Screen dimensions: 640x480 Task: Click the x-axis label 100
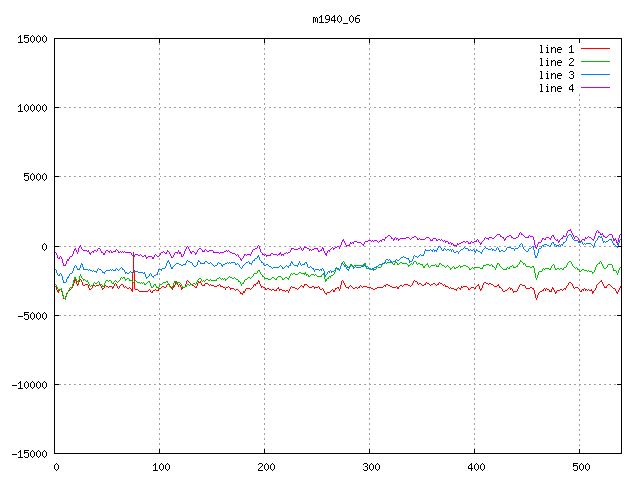(x=161, y=467)
